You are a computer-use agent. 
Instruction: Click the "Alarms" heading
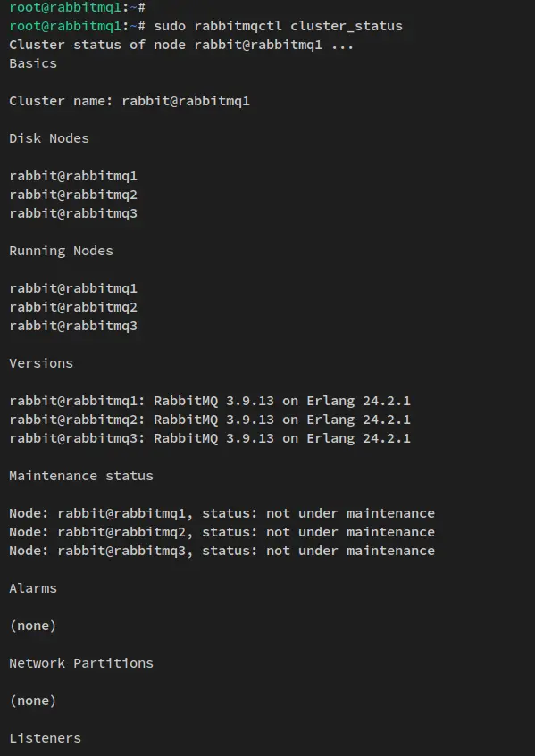[33, 588]
